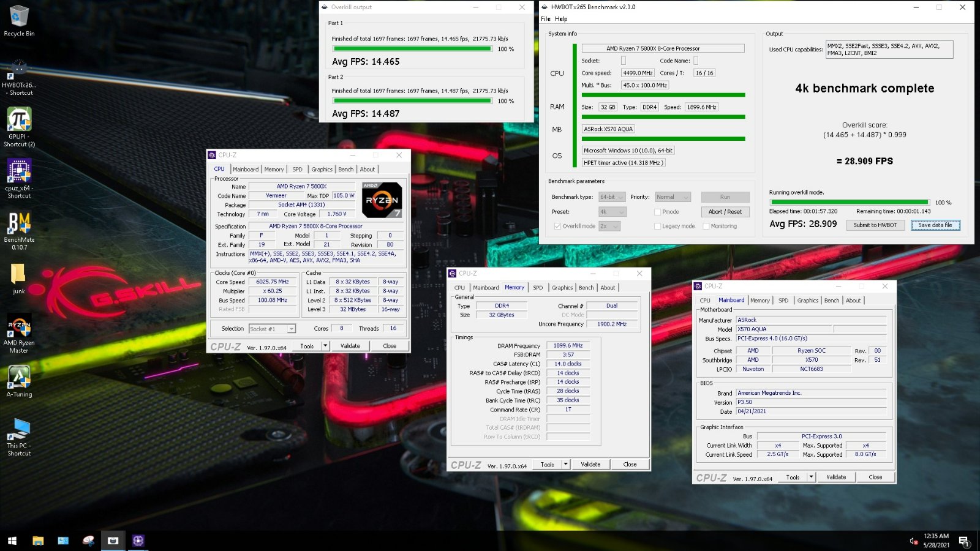Open A-Tuning desktop icon
Image resolution: width=980 pixels, height=551 pixels.
coord(19,382)
